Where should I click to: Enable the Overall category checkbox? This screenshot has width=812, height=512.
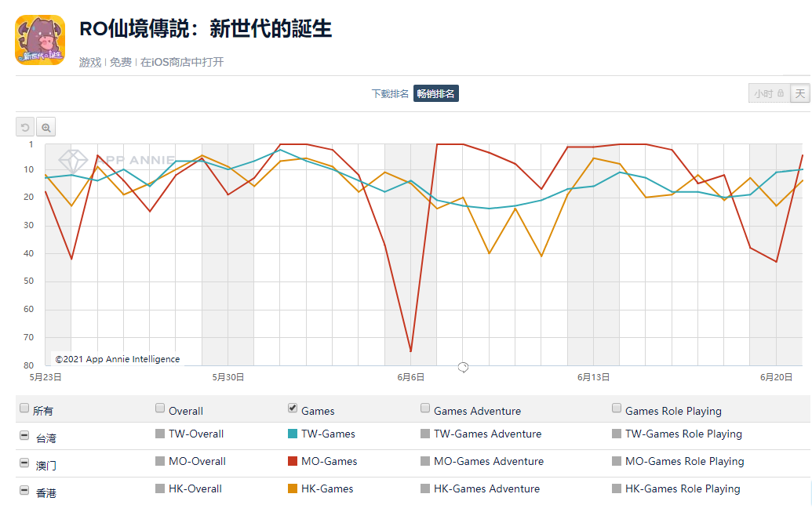(160, 408)
